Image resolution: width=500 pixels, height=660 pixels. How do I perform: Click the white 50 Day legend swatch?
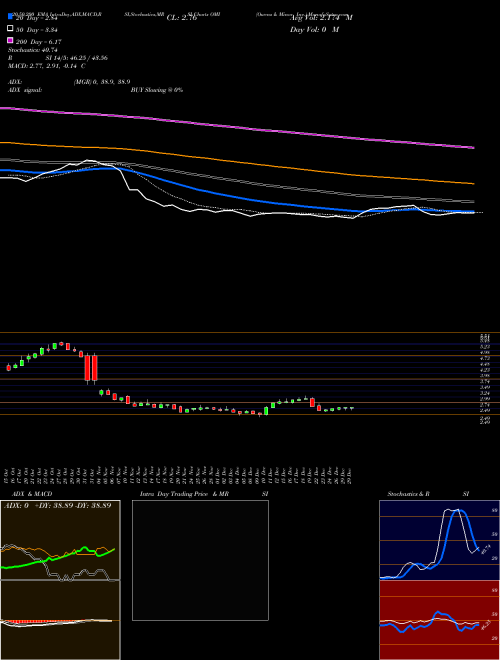click(x=10, y=29)
